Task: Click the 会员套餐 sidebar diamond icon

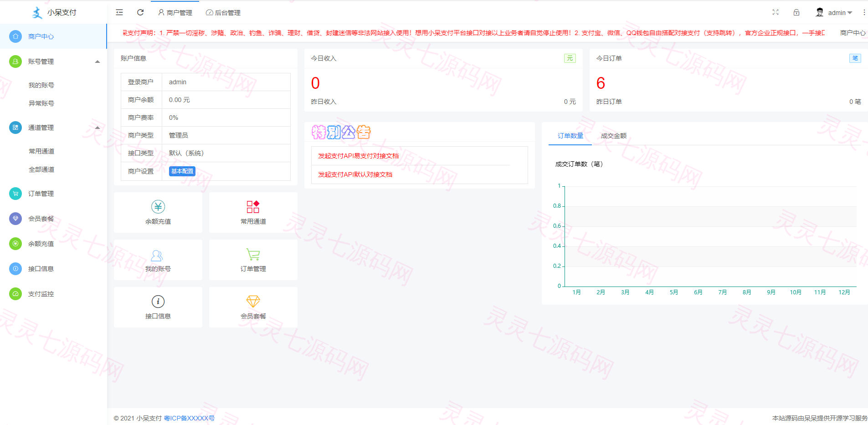Action: click(15, 219)
